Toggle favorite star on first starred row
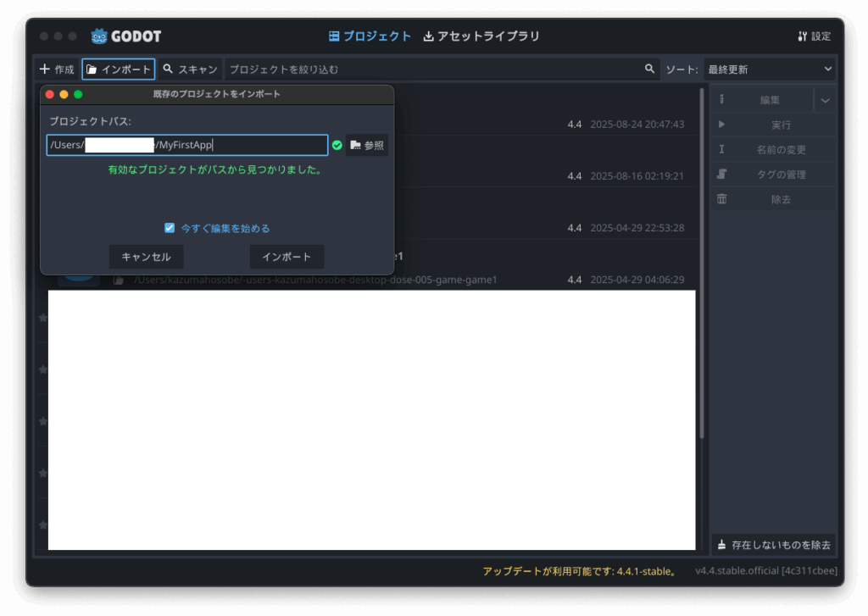 [x=42, y=318]
